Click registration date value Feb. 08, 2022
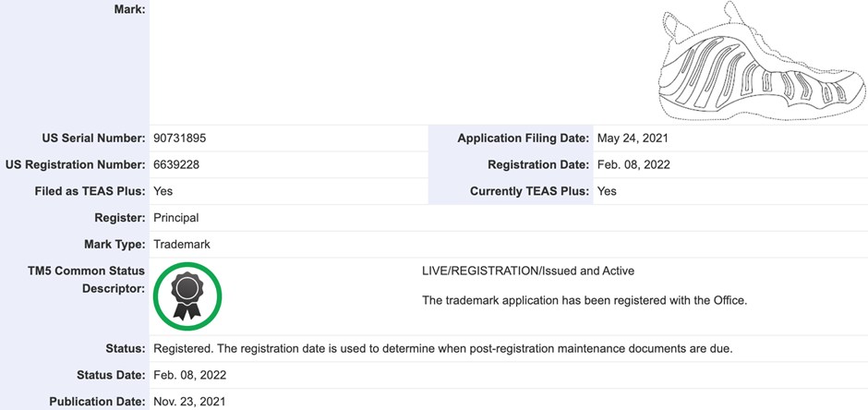The width and height of the screenshot is (868, 410). tap(633, 165)
